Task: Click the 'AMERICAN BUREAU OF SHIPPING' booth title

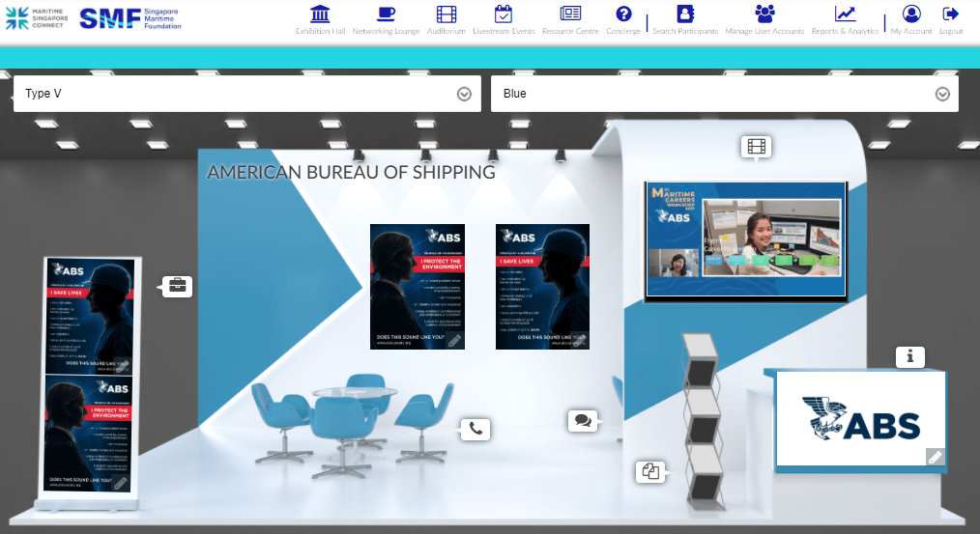Action: 351,173
